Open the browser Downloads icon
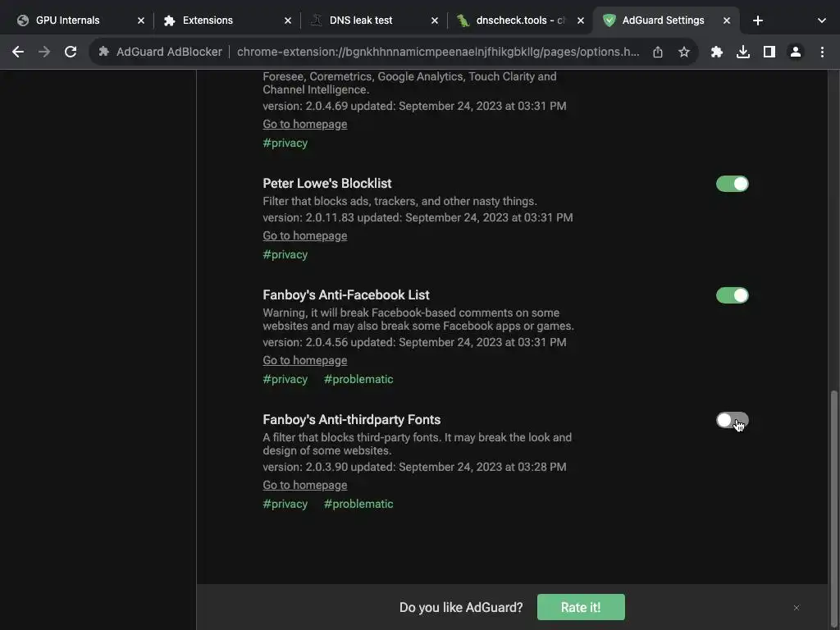The height and width of the screenshot is (630, 840). click(x=743, y=52)
